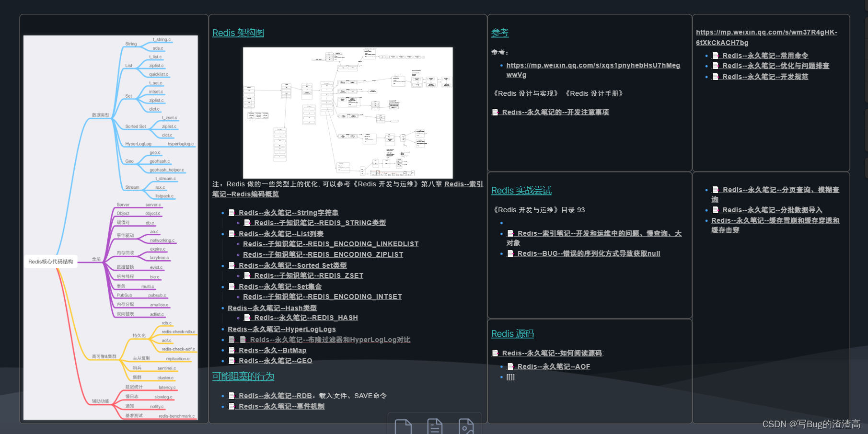Open note 'Redis--BUG--错误的序列化方式导致获取null'
Viewport: 868px width, 434px height.
(589, 253)
